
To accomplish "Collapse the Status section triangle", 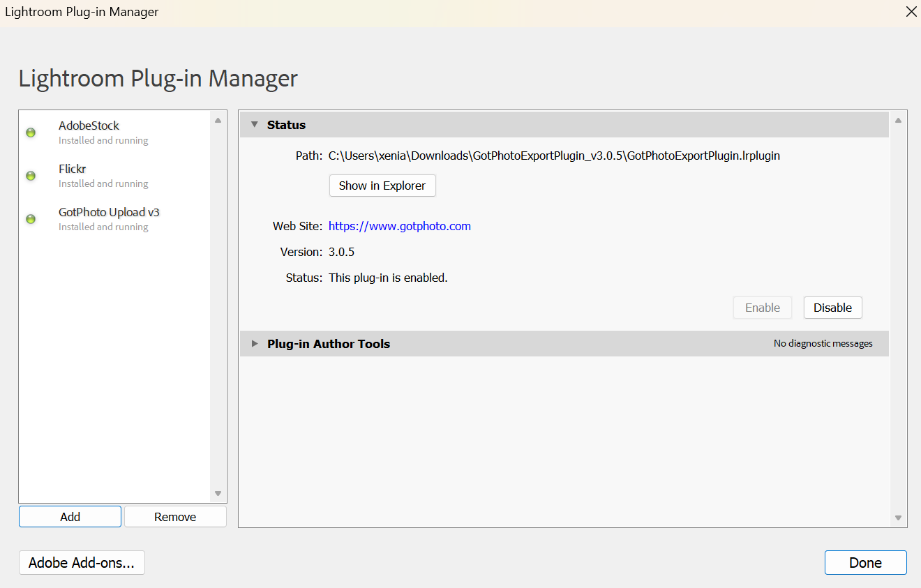I will point(255,125).
